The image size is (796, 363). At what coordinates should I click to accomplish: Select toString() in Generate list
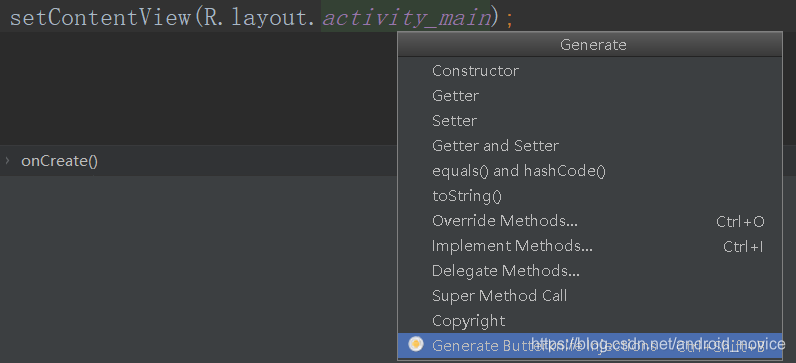click(589, 195)
